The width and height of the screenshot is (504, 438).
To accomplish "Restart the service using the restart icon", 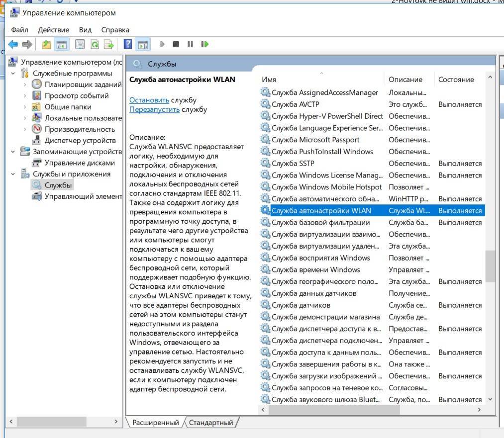I will (x=204, y=44).
